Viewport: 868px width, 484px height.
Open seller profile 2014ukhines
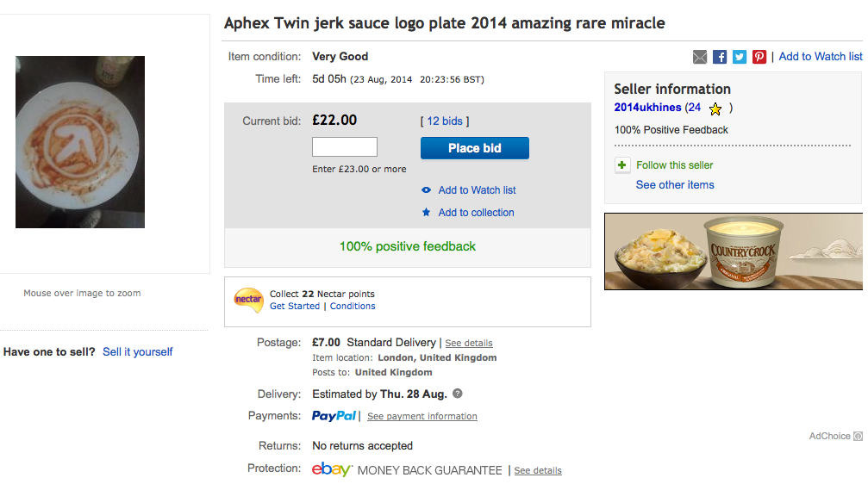click(x=647, y=108)
